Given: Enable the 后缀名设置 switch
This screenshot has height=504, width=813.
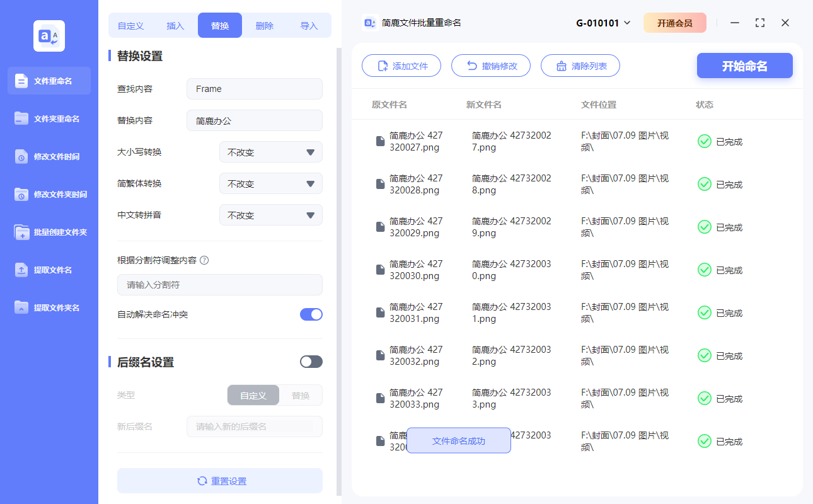Looking at the screenshot, I should (311, 362).
